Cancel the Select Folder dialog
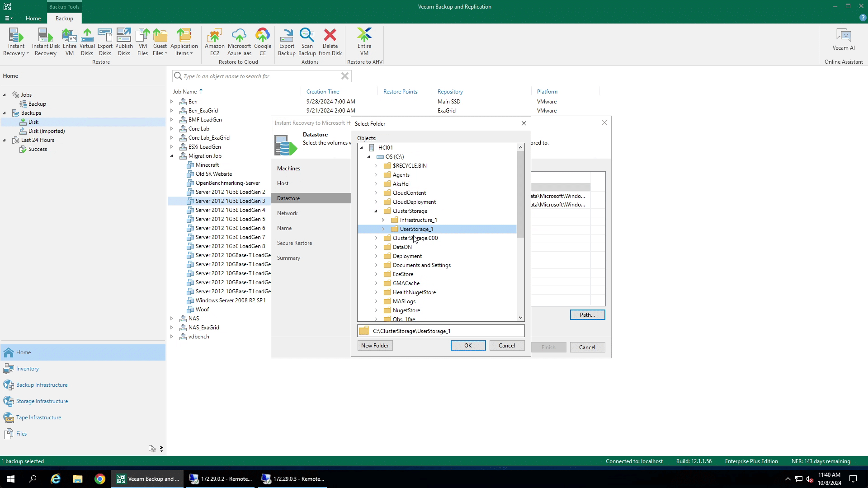The image size is (868, 488). click(507, 346)
